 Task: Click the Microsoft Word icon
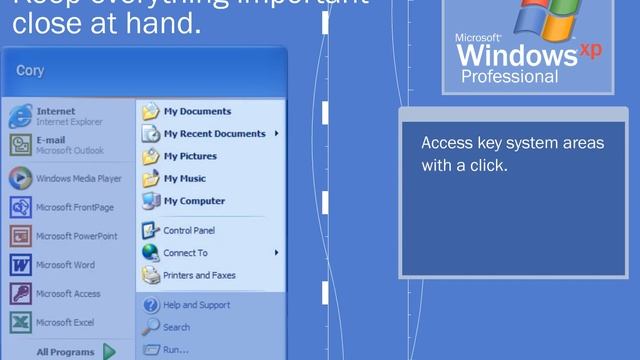20,265
